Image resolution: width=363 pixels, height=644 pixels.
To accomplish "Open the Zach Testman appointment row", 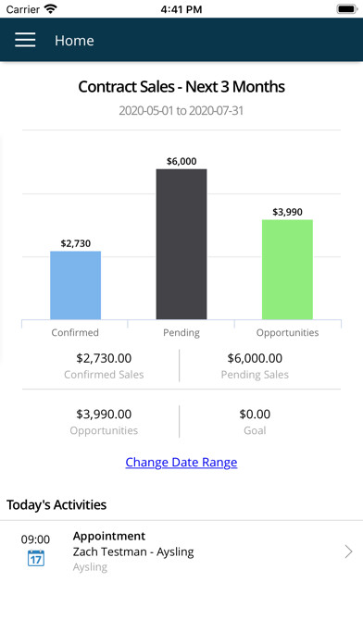I will [181, 551].
